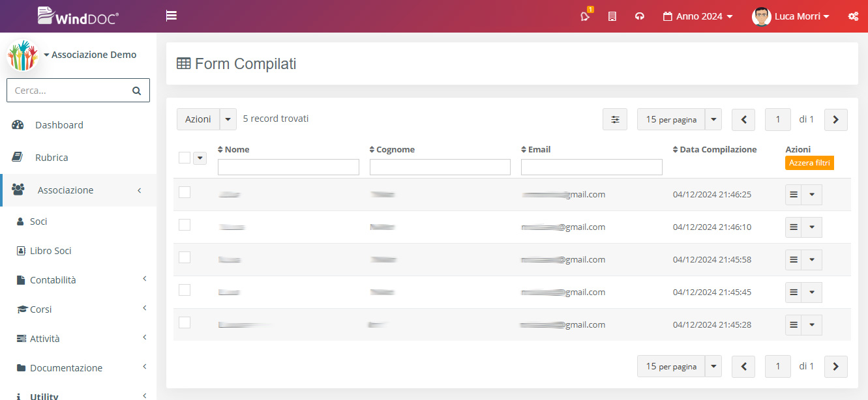Sort by Email column arrows

(x=524, y=150)
